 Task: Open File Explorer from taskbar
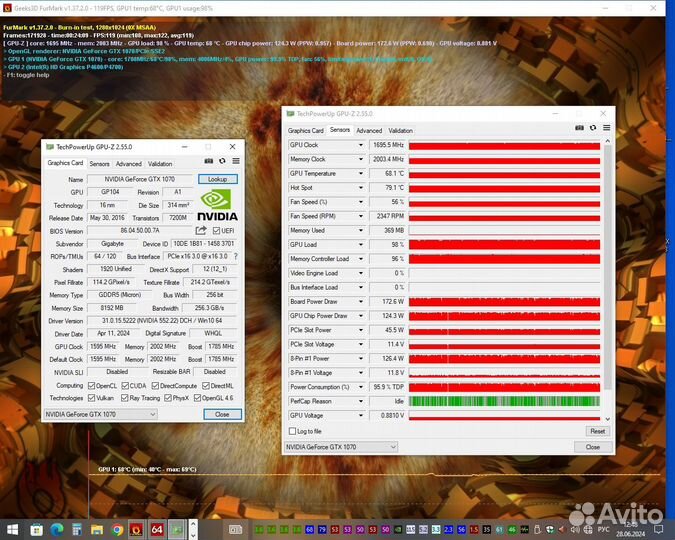click(97, 529)
